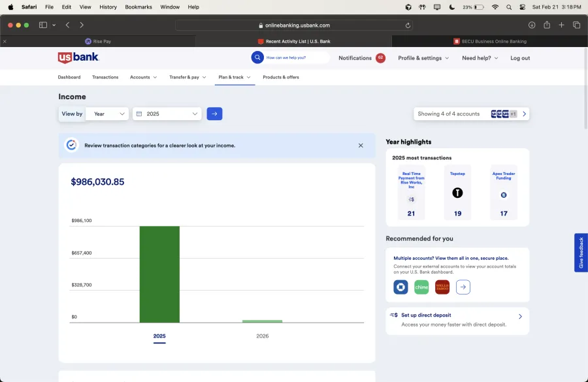
Task: Open the Wells Fargo connect icon
Action: click(442, 287)
